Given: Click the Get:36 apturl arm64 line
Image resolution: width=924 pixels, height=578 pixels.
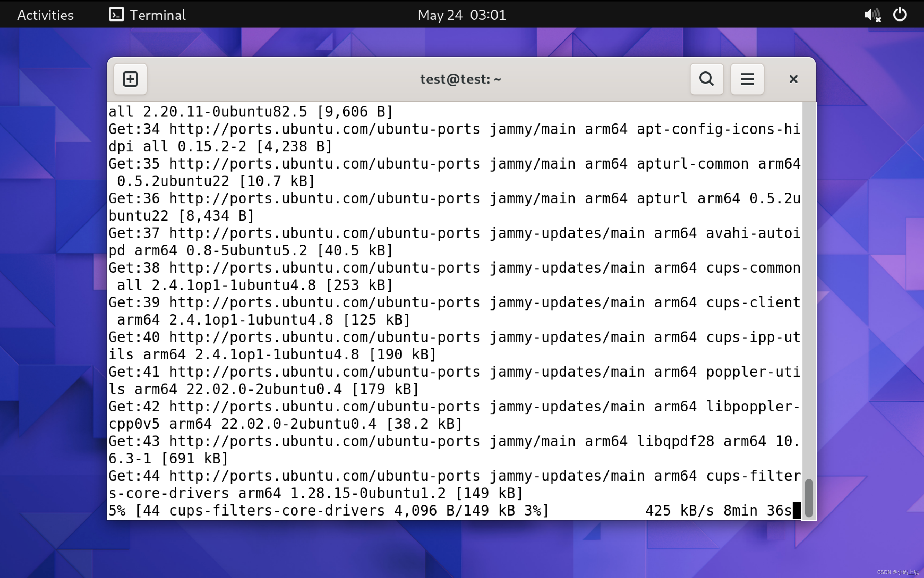Looking at the screenshot, I should [x=454, y=207].
